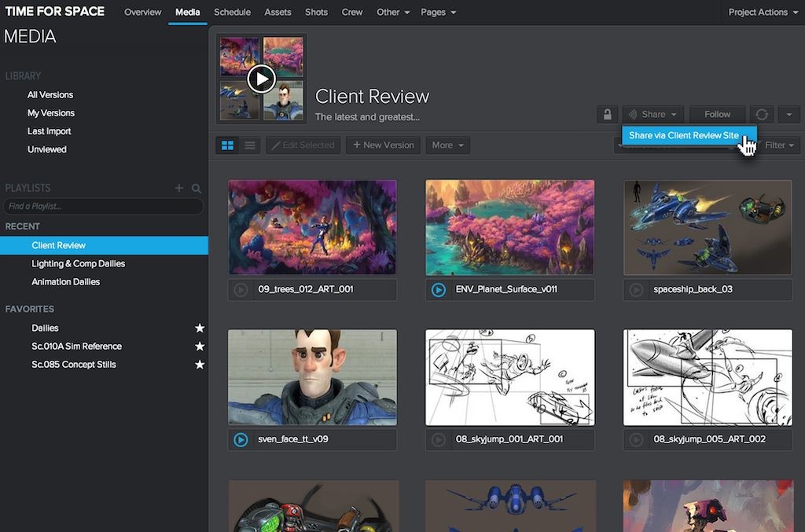Open the More dropdown menu

447,145
